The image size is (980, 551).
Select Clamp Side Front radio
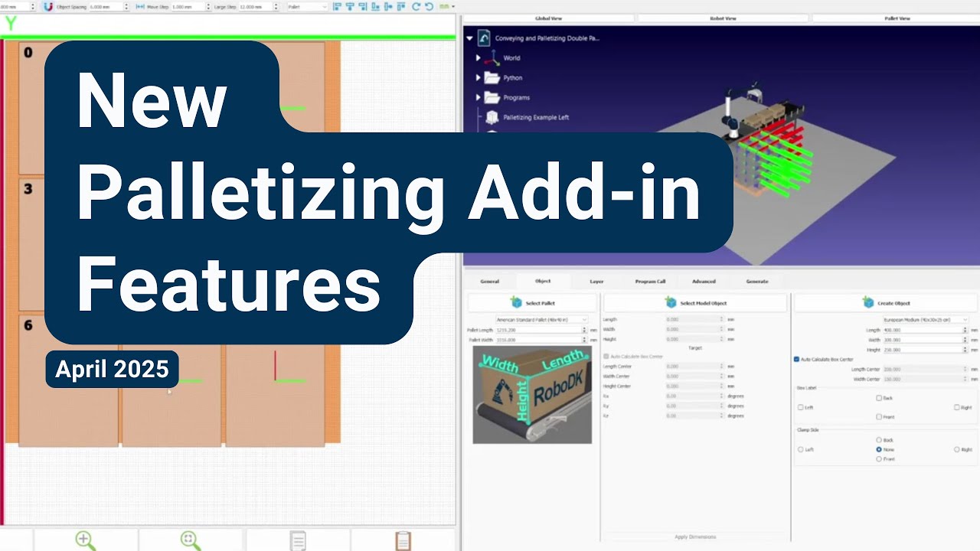(879, 458)
